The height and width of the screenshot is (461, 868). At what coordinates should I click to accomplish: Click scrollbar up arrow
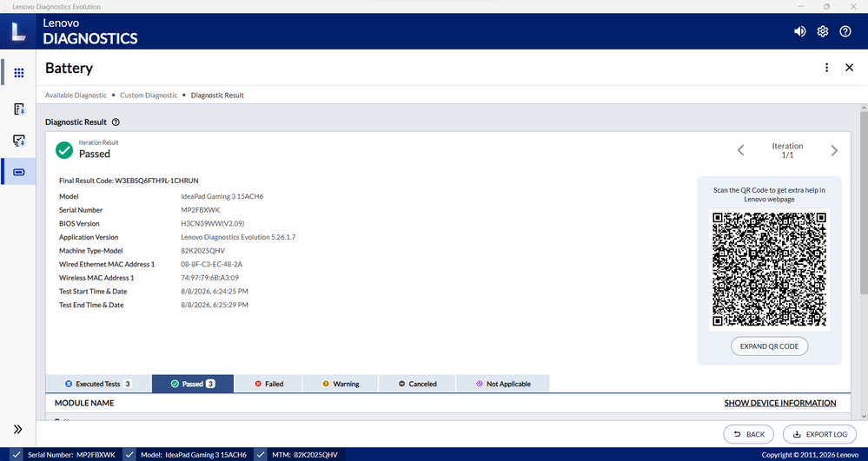864,108
